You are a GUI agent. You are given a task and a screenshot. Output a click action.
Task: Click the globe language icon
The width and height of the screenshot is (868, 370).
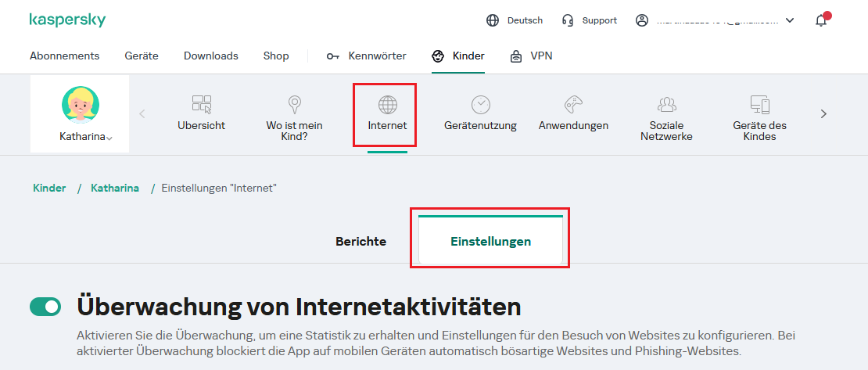(x=493, y=20)
